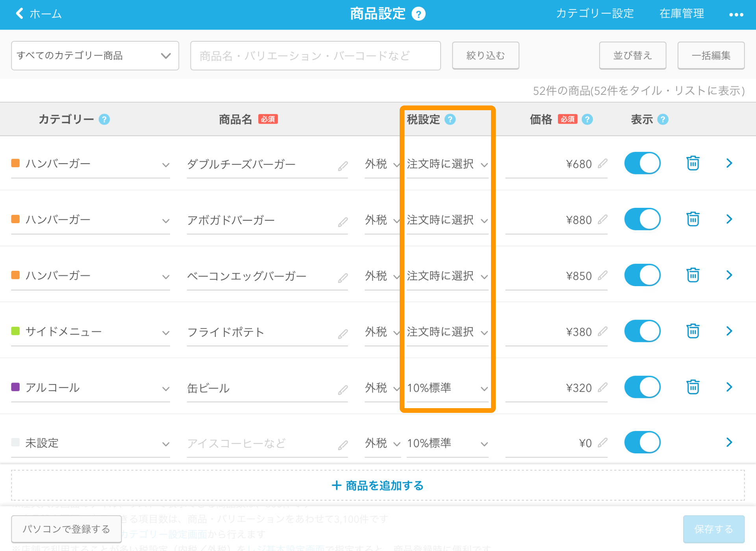This screenshot has width=756, height=551.
Task: Open category dropdown for ダブルチーズバーガー
Action: 91,164
